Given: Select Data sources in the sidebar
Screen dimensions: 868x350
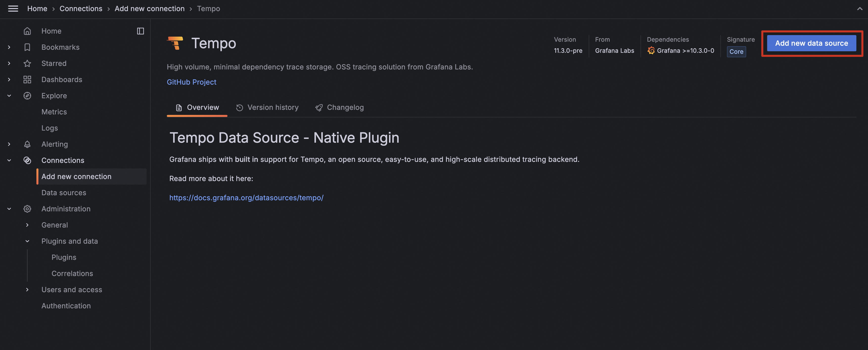Looking at the screenshot, I should point(64,192).
